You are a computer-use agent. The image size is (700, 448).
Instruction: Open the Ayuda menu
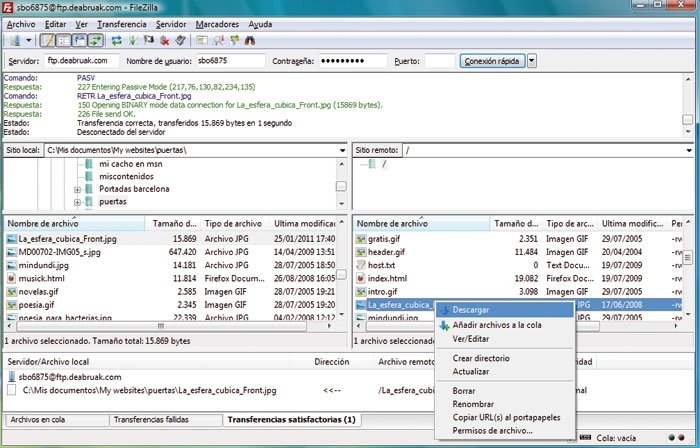click(260, 24)
